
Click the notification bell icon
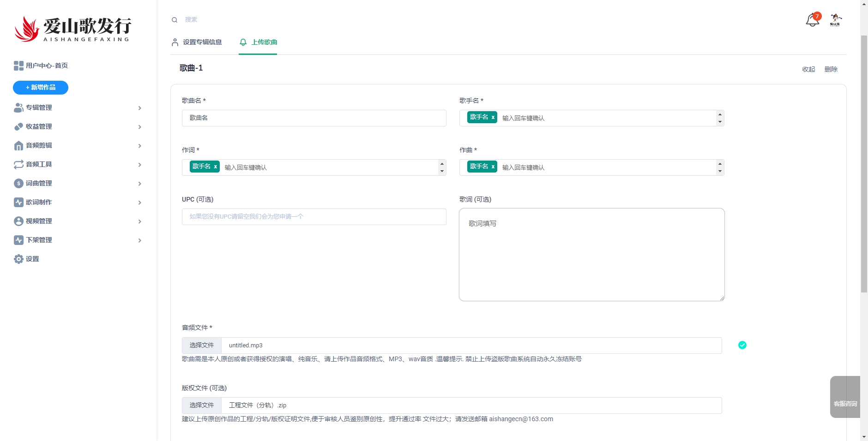click(812, 20)
